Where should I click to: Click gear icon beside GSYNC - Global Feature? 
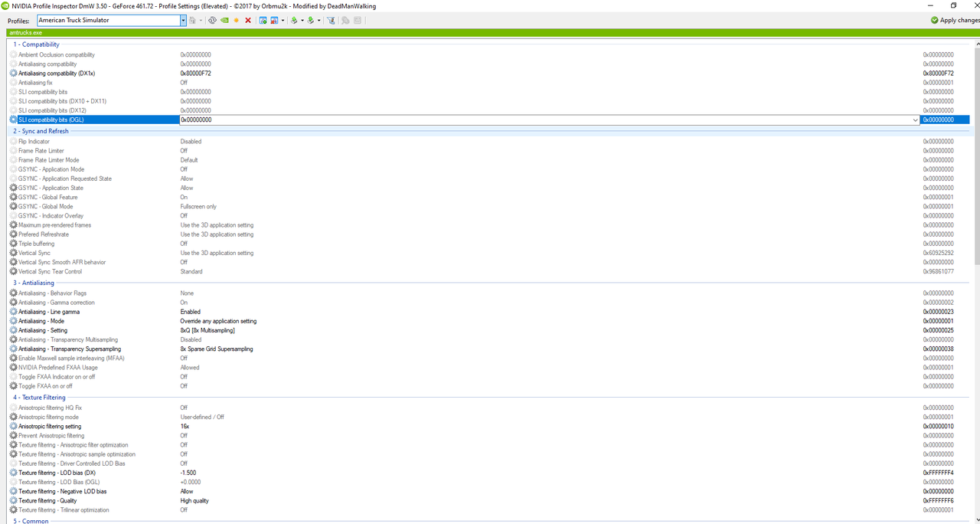tap(13, 197)
